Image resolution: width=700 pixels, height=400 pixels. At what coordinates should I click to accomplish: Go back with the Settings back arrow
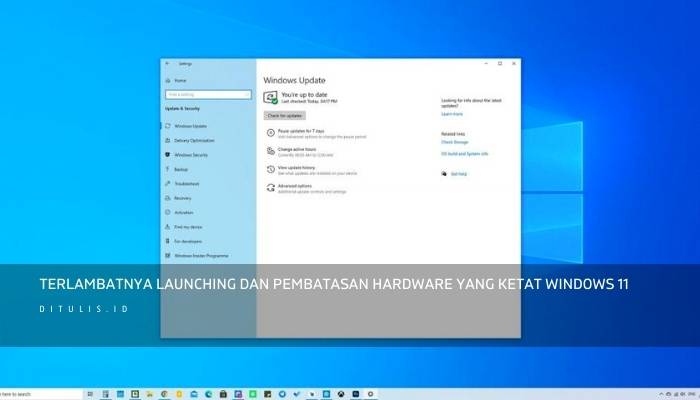pos(167,63)
